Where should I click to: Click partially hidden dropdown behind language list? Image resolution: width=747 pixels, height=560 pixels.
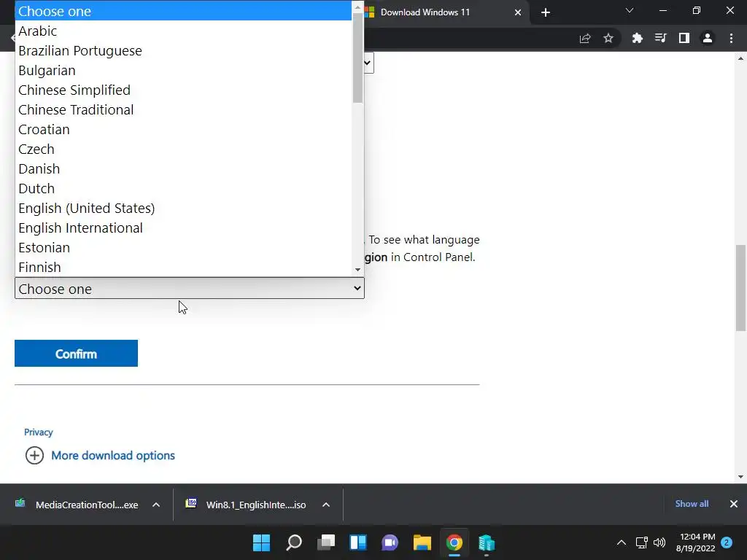click(368, 63)
